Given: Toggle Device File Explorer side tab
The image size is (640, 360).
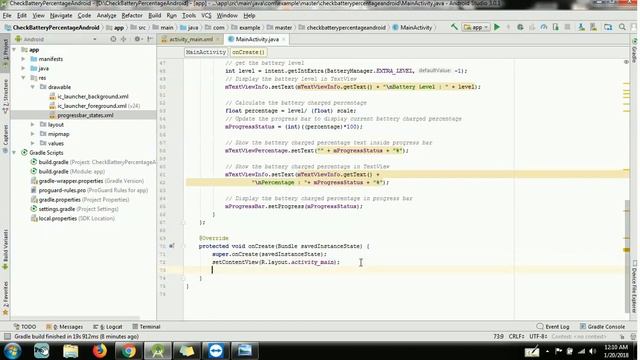Looking at the screenshot, I should (634, 287).
